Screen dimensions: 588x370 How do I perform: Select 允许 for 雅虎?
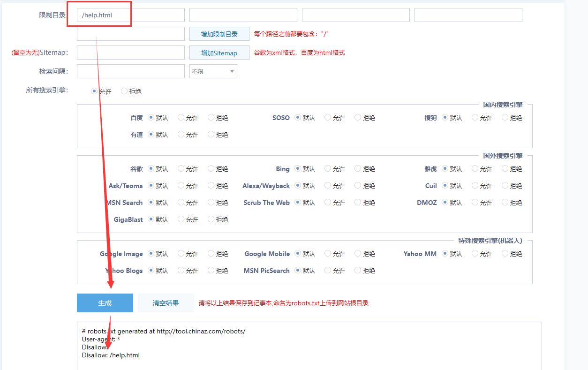pyautogui.click(x=475, y=169)
